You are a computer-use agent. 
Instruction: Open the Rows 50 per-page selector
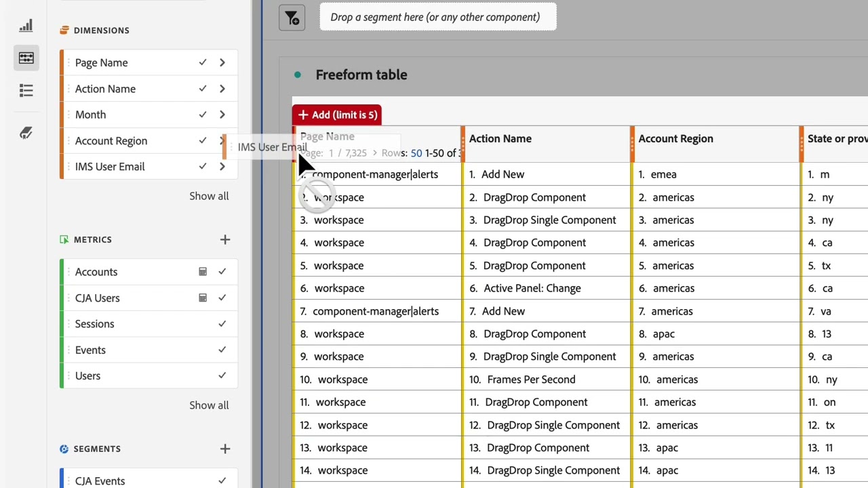[x=416, y=153]
